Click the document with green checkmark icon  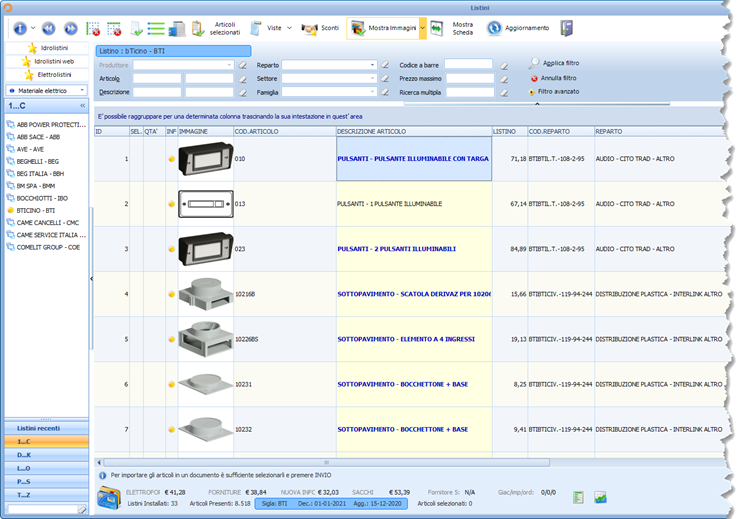(136, 29)
